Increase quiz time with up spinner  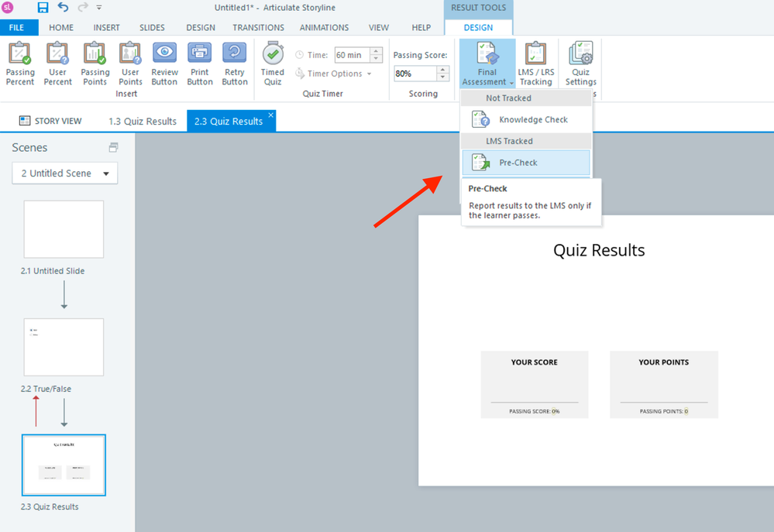coord(376,51)
